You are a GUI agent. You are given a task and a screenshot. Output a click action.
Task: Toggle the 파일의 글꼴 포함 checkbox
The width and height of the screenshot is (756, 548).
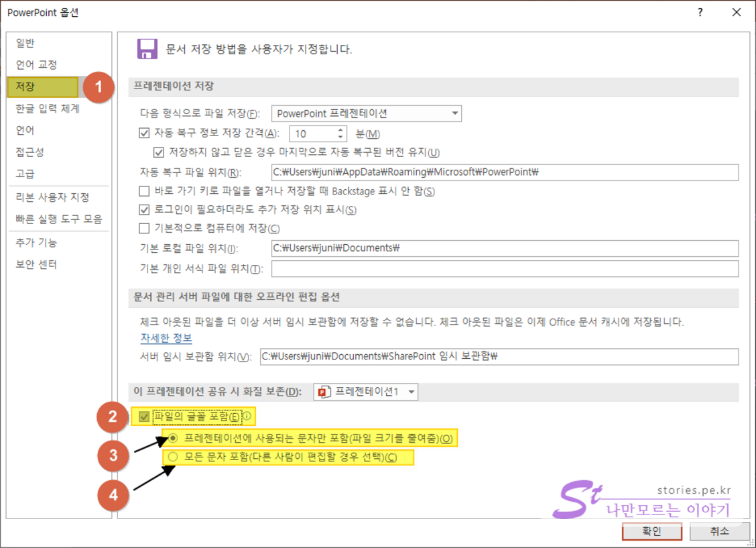click(143, 417)
